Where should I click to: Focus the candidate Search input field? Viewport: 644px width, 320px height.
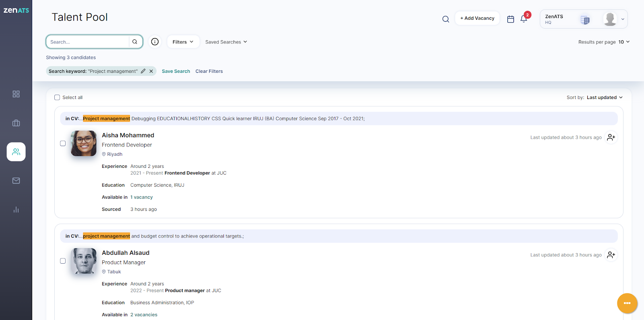[88, 42]
